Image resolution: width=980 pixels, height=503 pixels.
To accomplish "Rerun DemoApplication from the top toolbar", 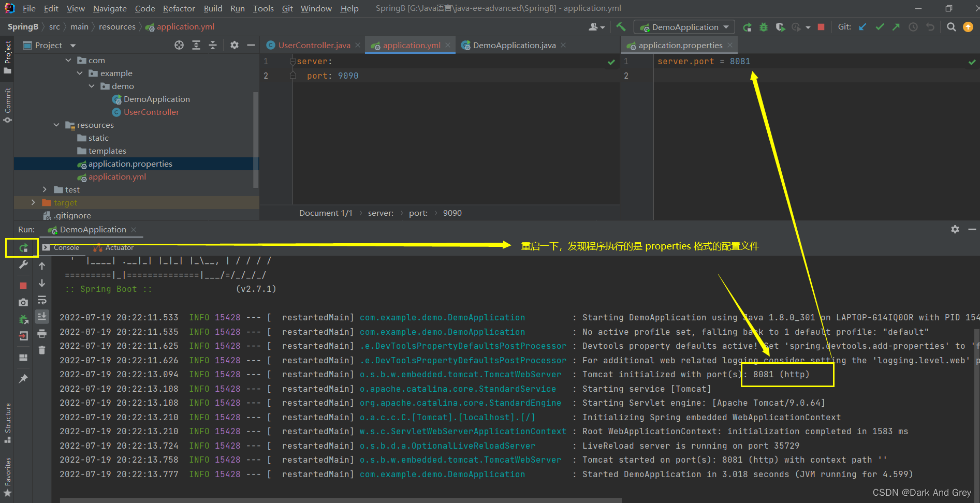I will coord(747,27).
